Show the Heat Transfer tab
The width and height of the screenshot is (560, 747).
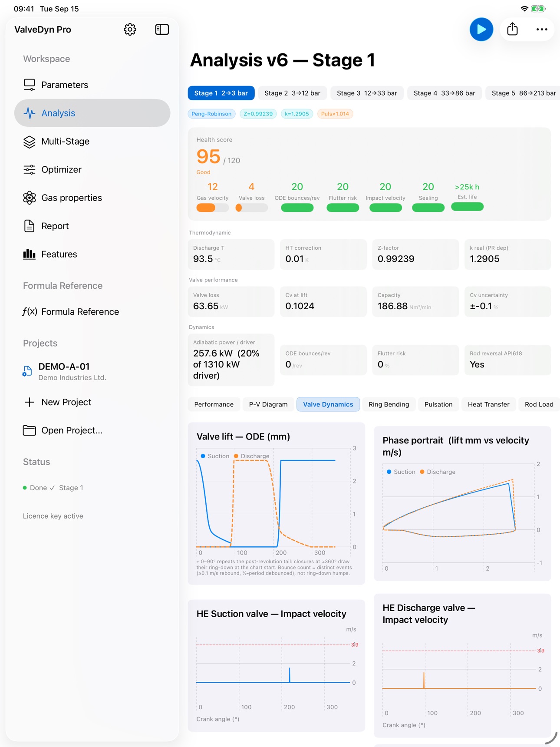pos(488,404)
